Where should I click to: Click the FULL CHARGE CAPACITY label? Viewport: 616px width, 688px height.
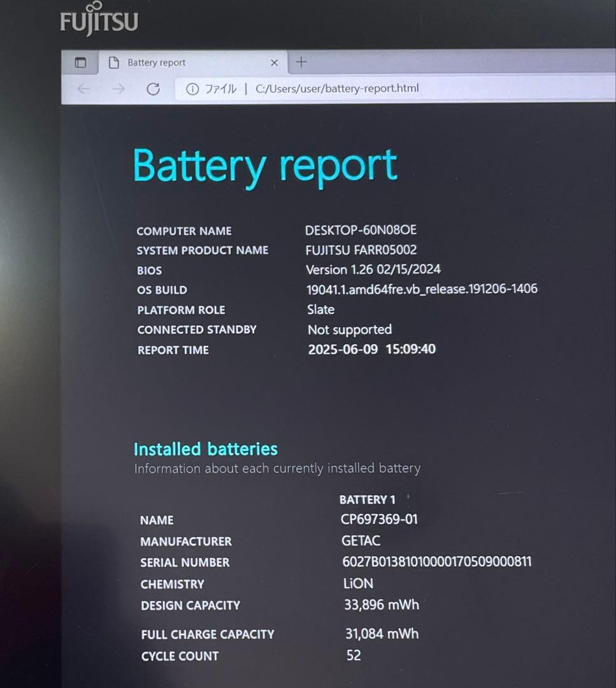(208, 634)
